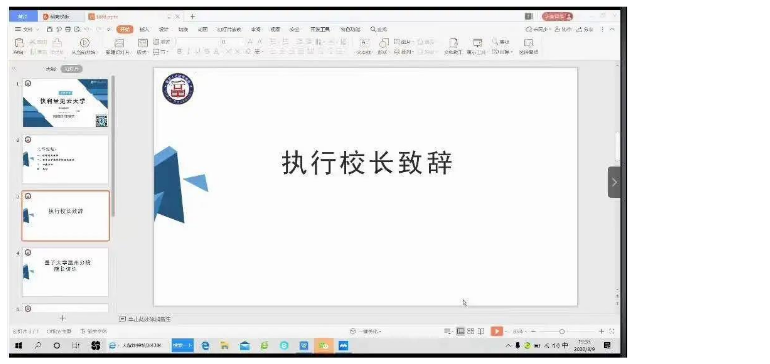Switch to Normal view in status bar
Screen dimensions: 770x364
pyautogui.click(x=461, y=332)
